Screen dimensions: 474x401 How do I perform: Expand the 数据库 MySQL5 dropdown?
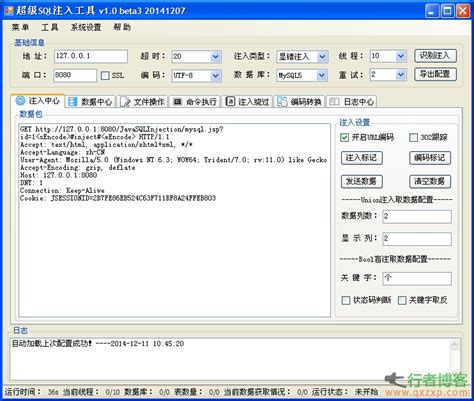[322, 76]
